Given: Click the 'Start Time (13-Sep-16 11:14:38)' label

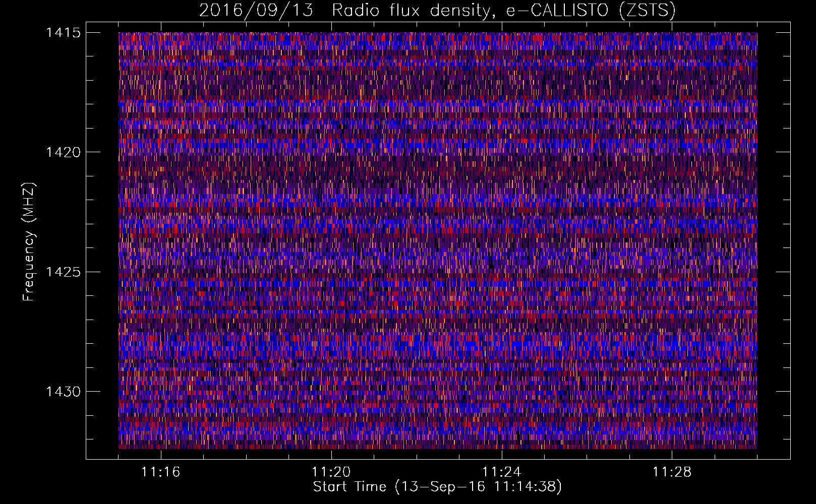Looking at the screenshot, I should 437,487.
